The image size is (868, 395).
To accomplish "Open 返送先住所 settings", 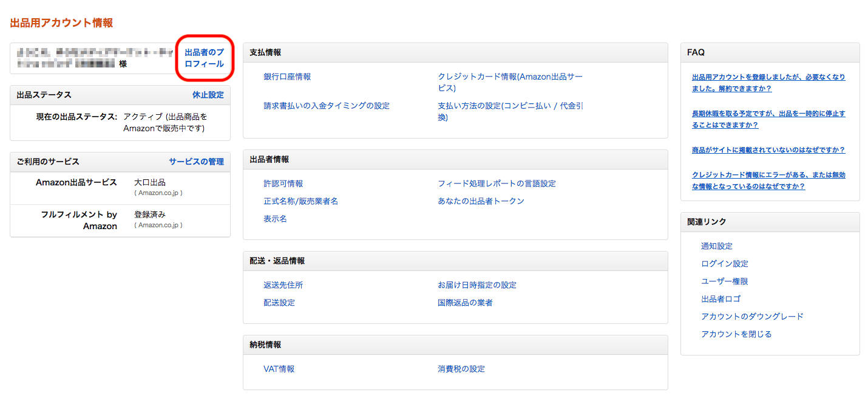I will coord(283,285).
